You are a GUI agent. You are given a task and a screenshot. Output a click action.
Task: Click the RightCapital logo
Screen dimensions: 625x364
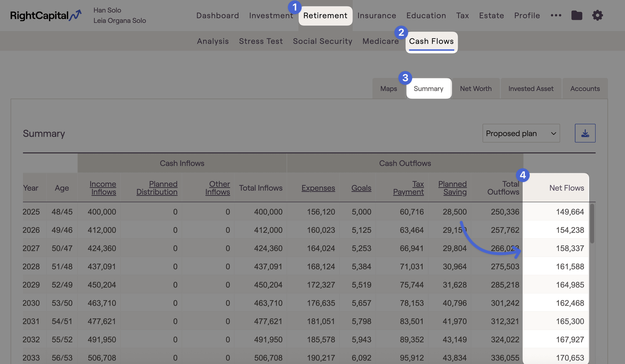point(46,15)
